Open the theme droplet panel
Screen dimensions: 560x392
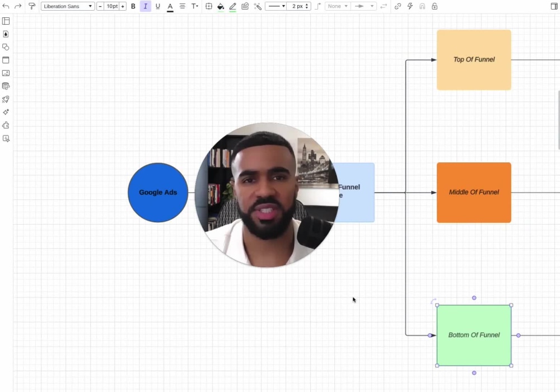click(x=6, y=34)
